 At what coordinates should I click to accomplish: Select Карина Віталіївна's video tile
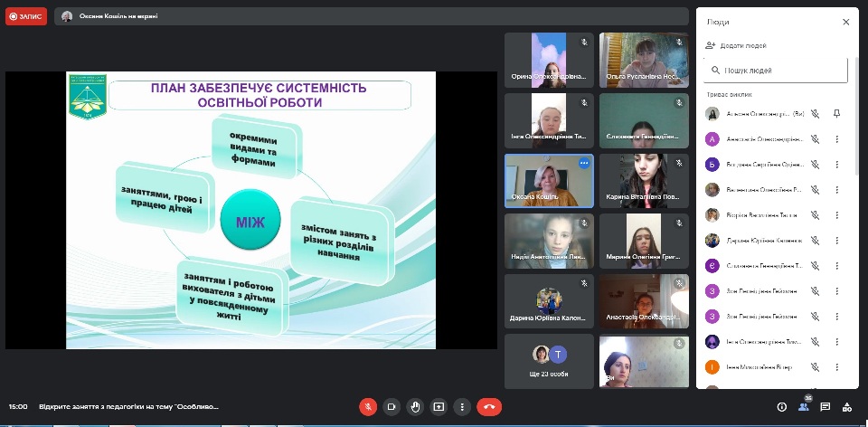click(644, 181)
